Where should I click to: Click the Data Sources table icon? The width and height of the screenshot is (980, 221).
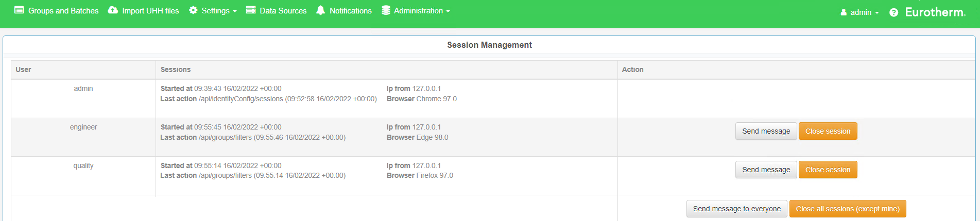[x=251, y=10]
